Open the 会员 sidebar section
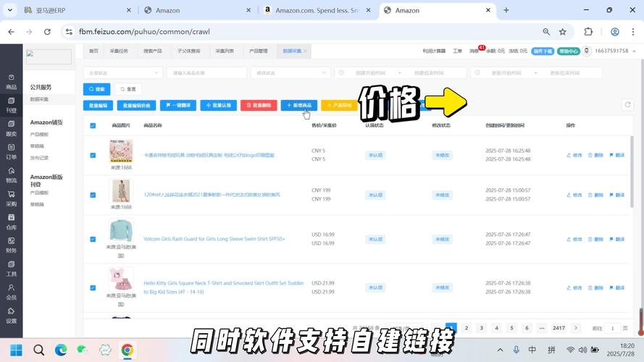 tap(11, 292)
